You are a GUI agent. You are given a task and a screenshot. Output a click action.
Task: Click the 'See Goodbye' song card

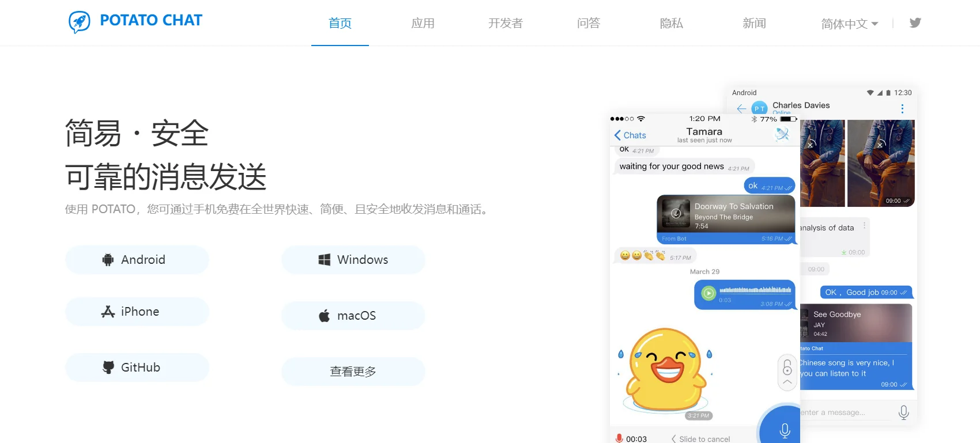(856, 323)
